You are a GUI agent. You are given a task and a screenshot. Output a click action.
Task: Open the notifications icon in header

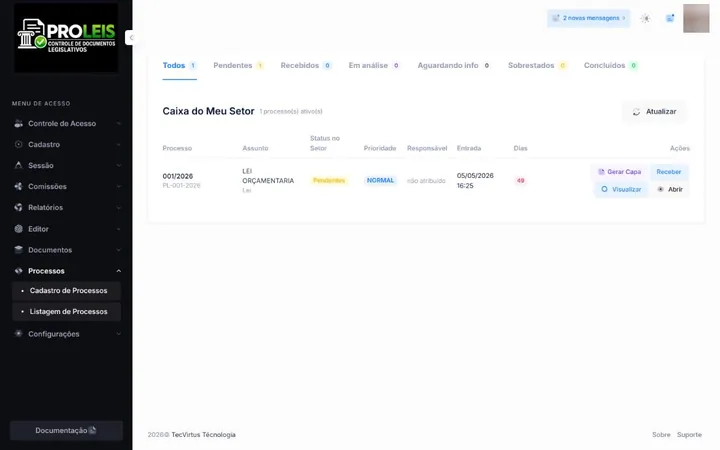pos(670,18)
